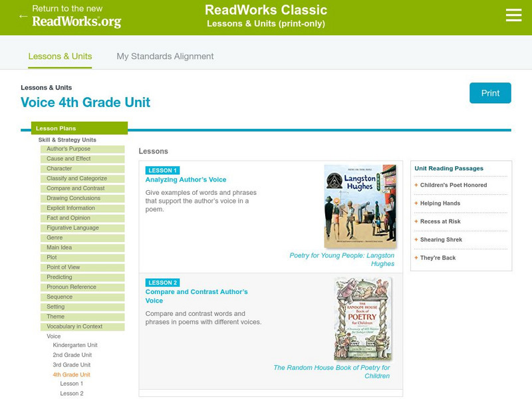Switch to Lessons & Units tab
The image size is (532, 399).
60,57
